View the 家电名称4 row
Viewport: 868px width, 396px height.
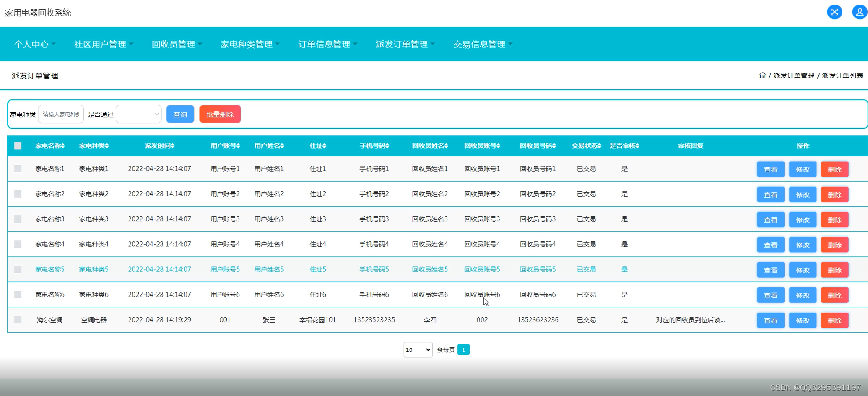point(770,245)
